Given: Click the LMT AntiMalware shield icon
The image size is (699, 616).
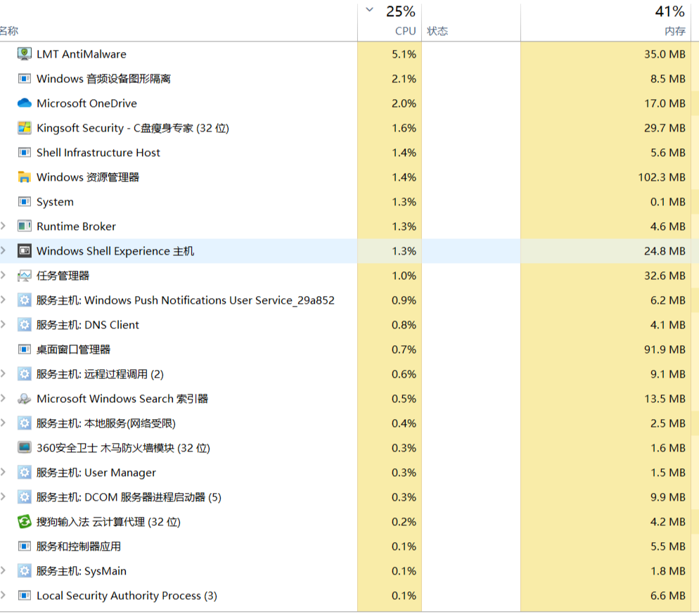Looking at the screenshot, I should pos(25,54).
